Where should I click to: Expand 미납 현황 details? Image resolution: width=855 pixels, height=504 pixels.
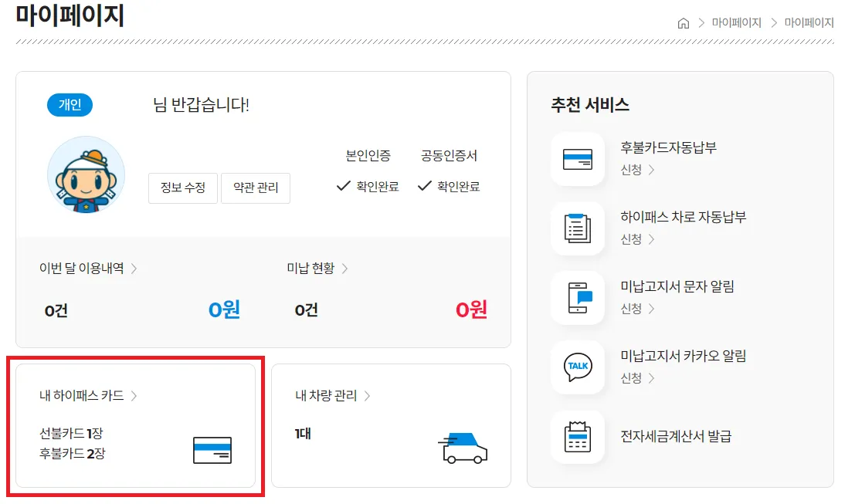[317, 269]
